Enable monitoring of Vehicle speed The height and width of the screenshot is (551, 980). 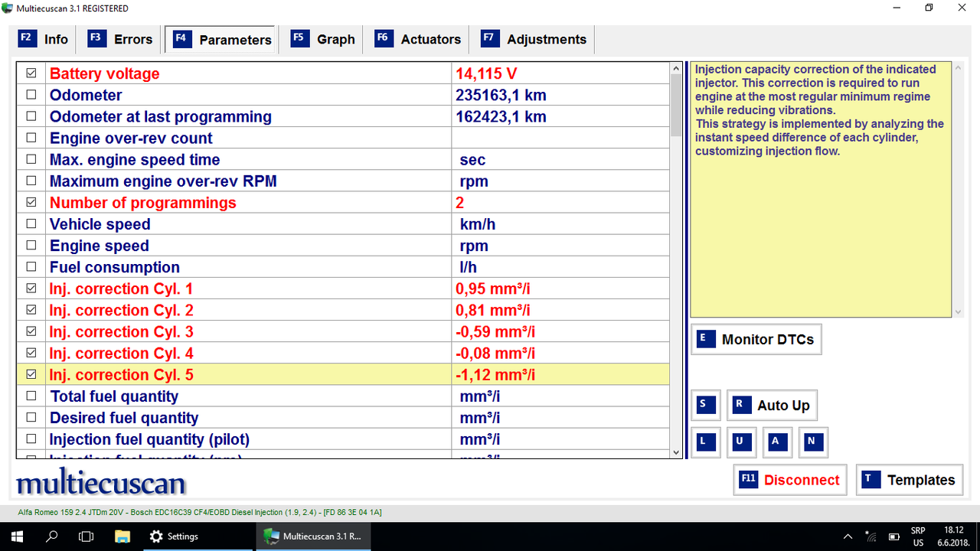31,223
